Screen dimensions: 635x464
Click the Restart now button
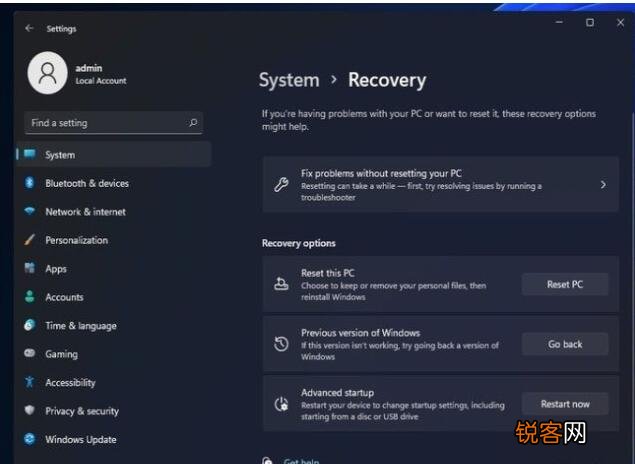tap(565, 404)
